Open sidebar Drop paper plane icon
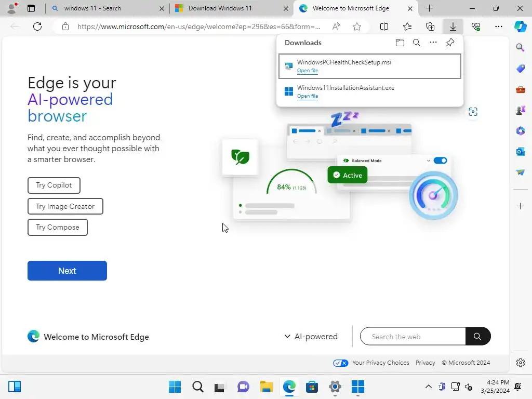The image size is (532, 399). (520, 172)
